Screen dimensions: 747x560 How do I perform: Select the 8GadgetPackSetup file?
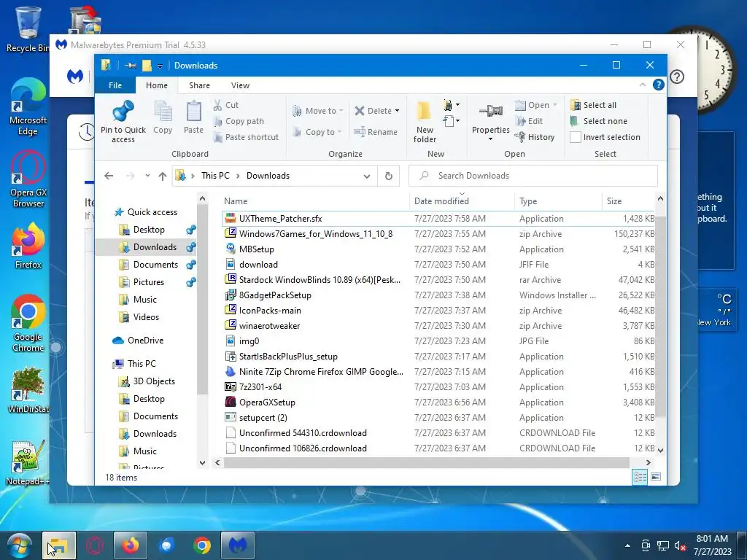coord(438,295)
